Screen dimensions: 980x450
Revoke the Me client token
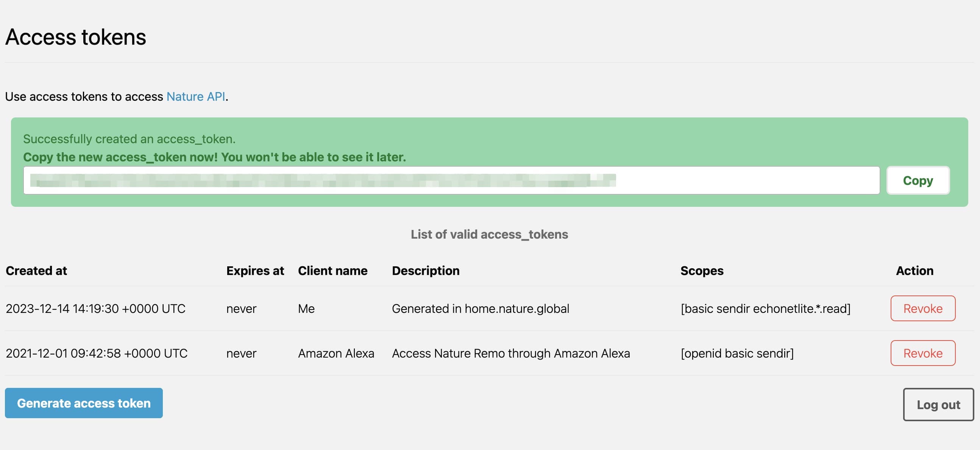[x=922, y=308]
